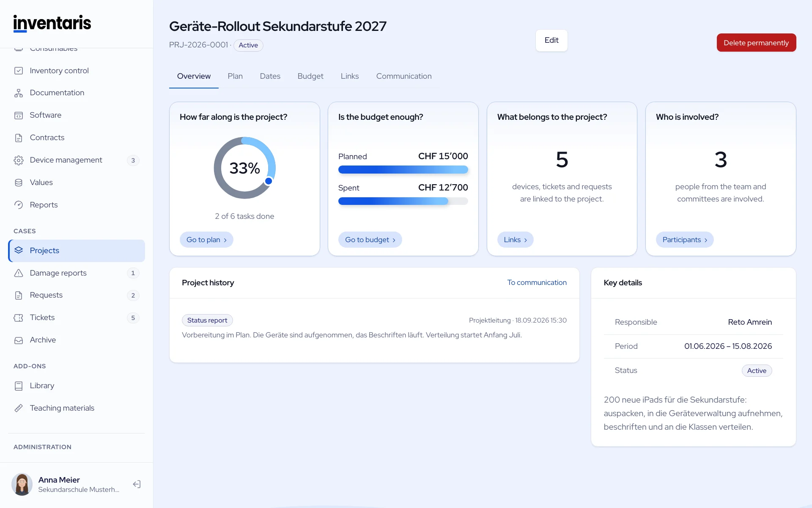Screen dimensions: 812x508
Task: Click the logout icon beside Anna Meier
Action: pos(137,484)
